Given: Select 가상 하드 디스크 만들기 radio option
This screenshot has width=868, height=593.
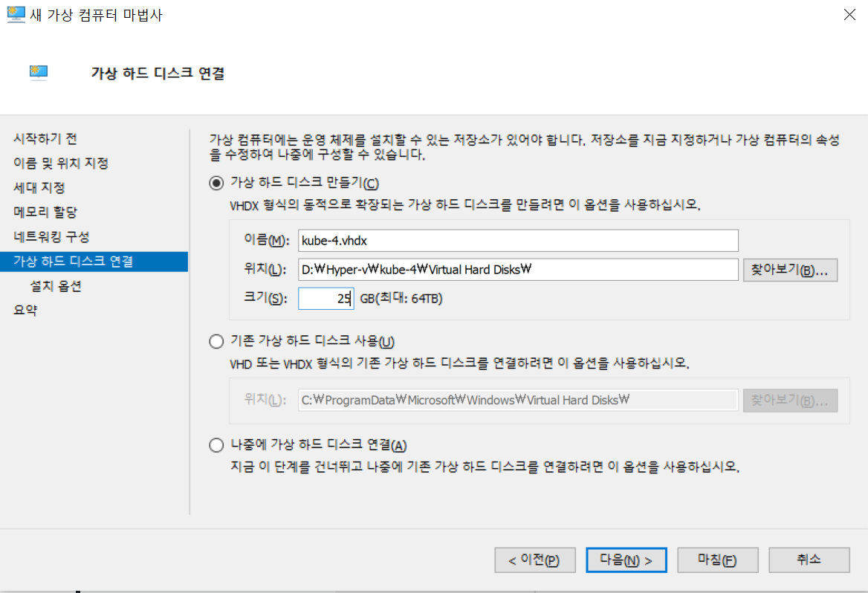Looking at the screenshot, I should [216, 184].
